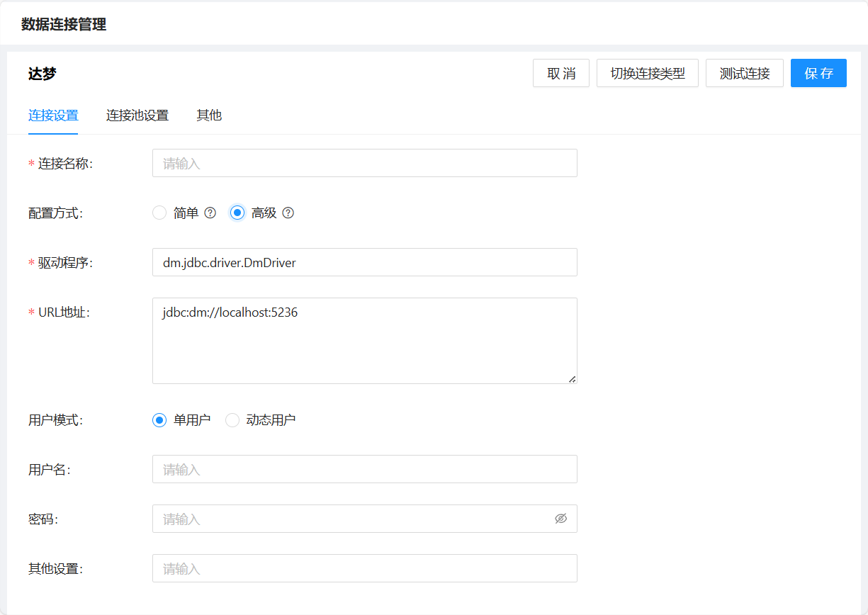Focus the 用户名 input field
This screenshot has height=615, width=868.
(x=364, y=469)
